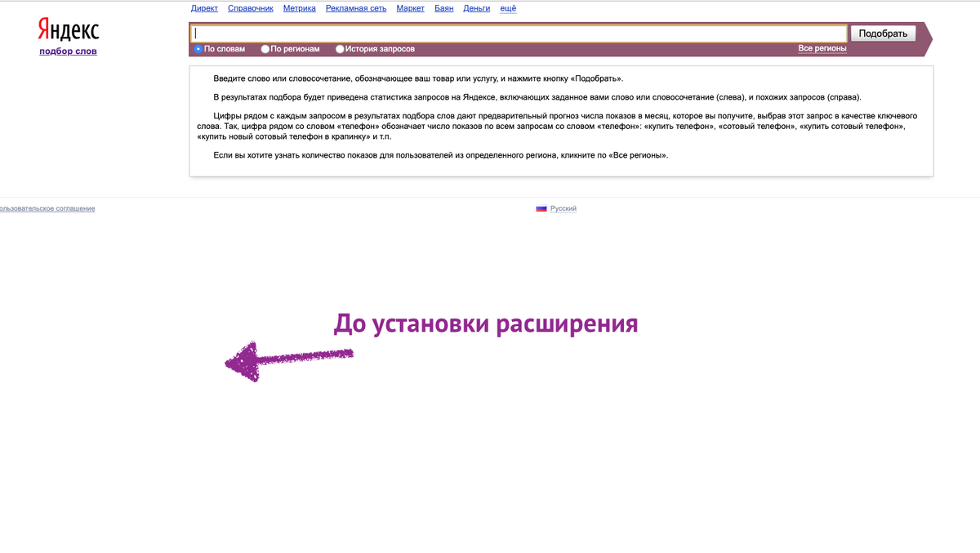Click the Яндекс logo

69,30
